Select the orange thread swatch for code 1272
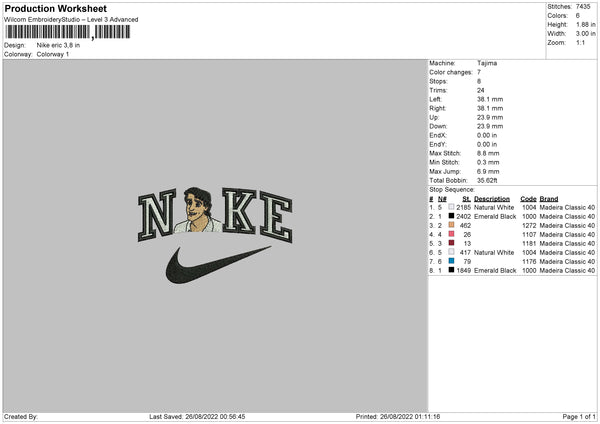The height and width of the screenshot is (424, 600). click(x=452, y=225)
